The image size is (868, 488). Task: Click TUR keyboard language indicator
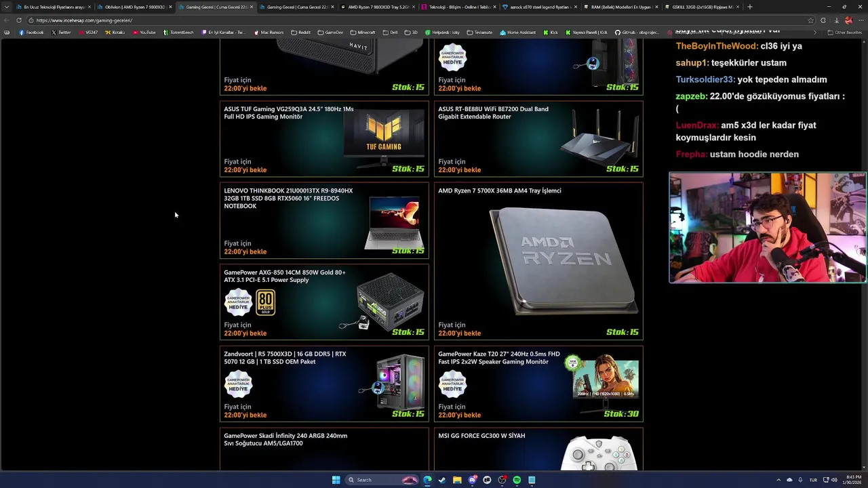(813, 480)
